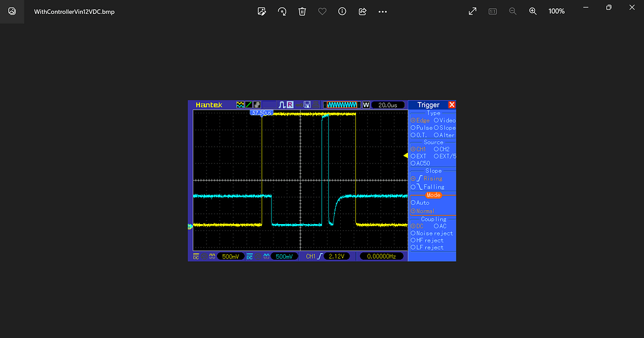The width and height of the screenshot is (644, 338).
Task: Click the 57.50us horizontal trigger position marker
Action: point(262,113)
